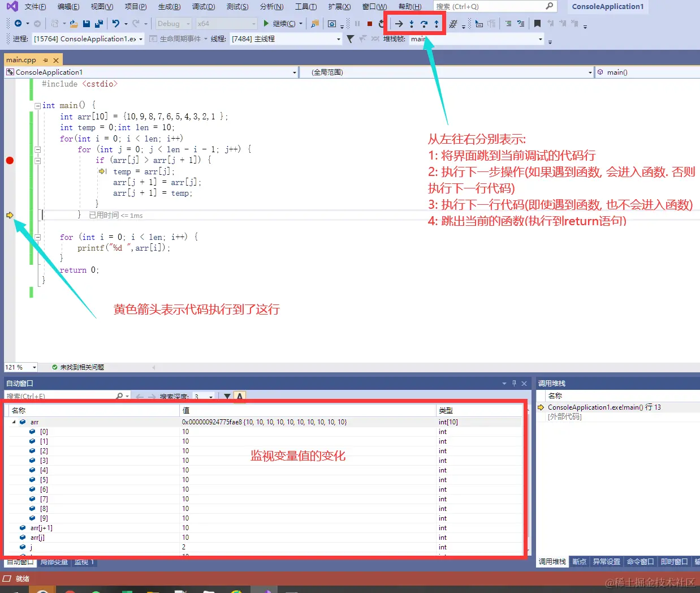Open the 工具(T) menu

306,7
